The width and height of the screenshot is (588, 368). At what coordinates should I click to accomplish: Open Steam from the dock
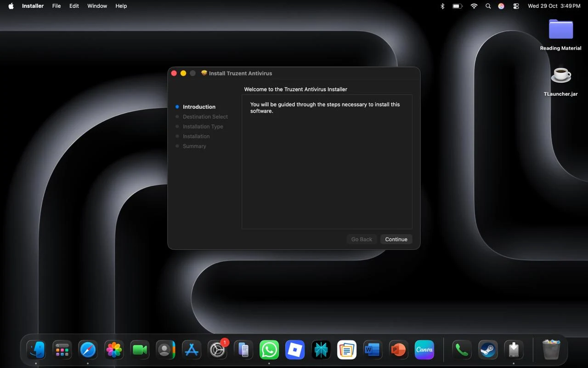tap(487, 350)
